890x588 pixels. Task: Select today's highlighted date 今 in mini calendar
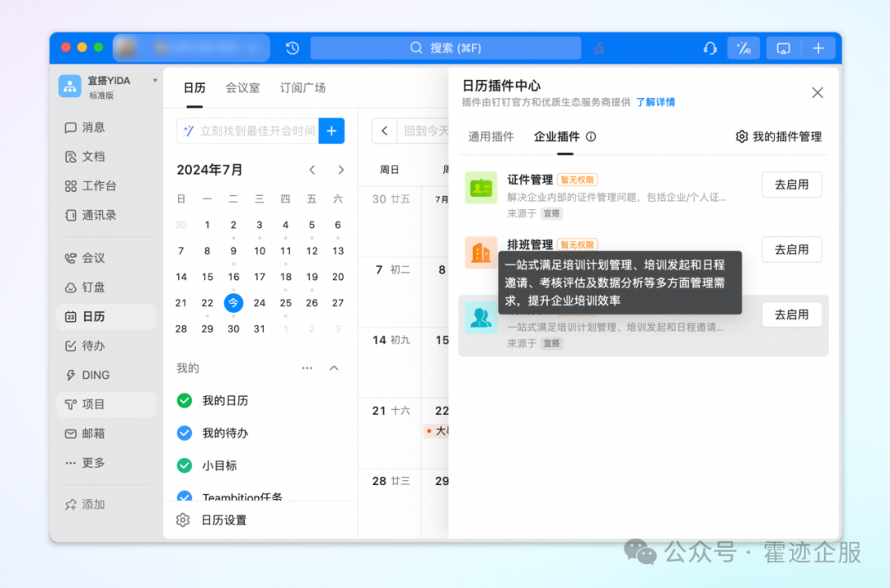click(x=233, y=303)
